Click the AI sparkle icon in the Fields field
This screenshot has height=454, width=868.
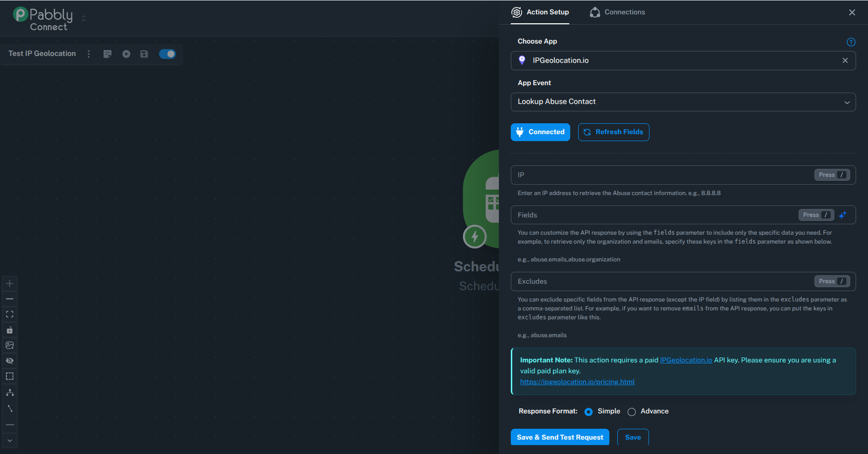(843, 215)
